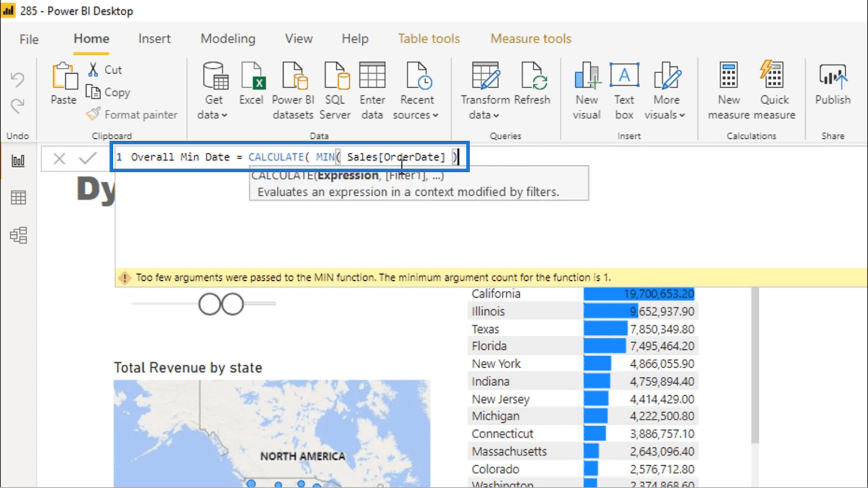Insert a Text box
This screenshot has width=868, height=488.
click(x=624, y=91)
